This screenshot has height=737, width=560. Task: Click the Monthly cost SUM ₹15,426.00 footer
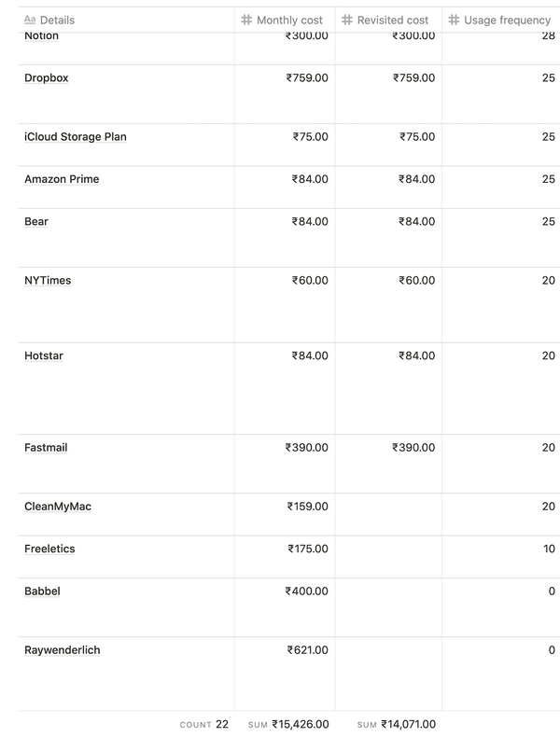coord(288,724)
